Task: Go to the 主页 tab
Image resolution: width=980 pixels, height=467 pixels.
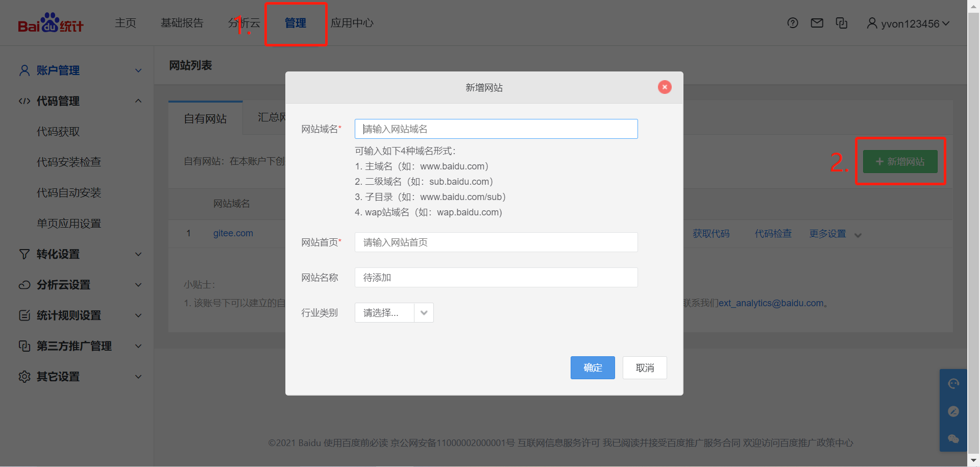Action: 126,23
